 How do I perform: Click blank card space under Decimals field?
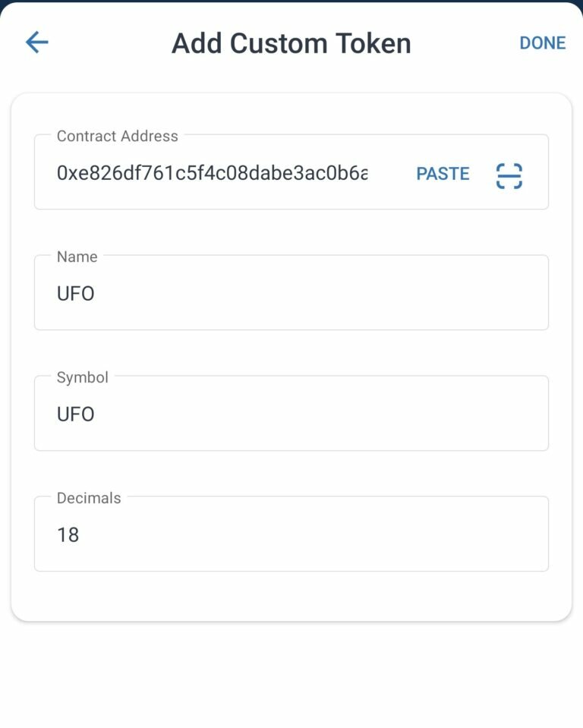[x=291, y=597]
